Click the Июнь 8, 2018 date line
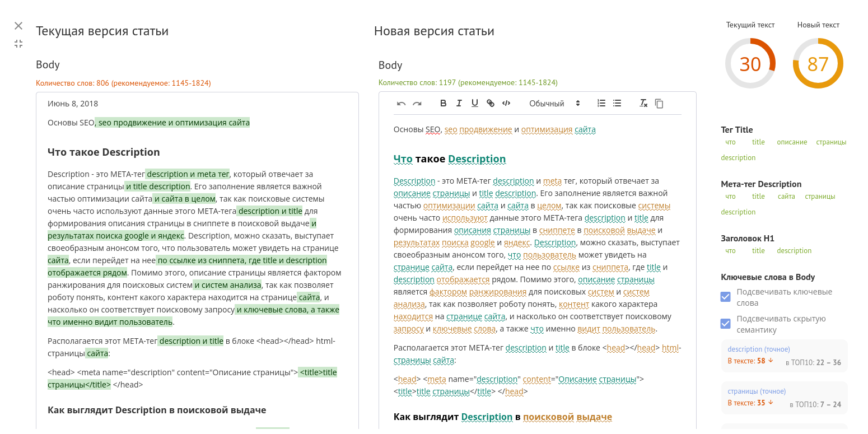Image resolution: width=868 pixels, height=434 pixels. (x=73, y=104)
